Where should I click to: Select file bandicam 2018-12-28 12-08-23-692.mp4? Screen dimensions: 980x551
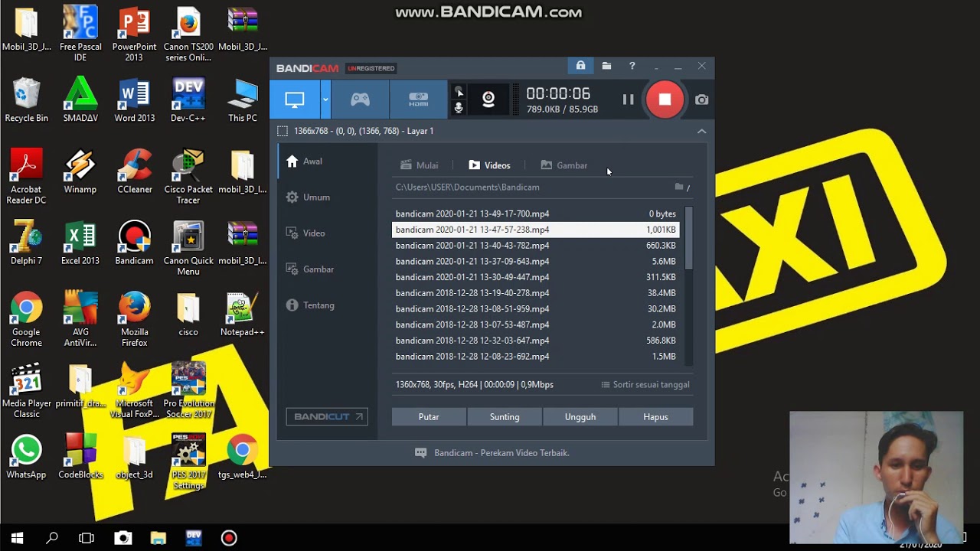(535, 357)
